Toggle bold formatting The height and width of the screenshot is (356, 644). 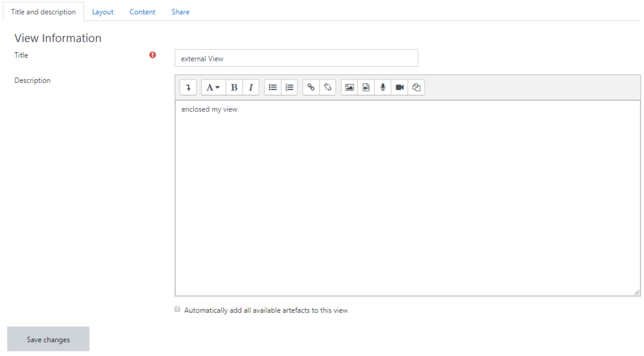(234, 88)
